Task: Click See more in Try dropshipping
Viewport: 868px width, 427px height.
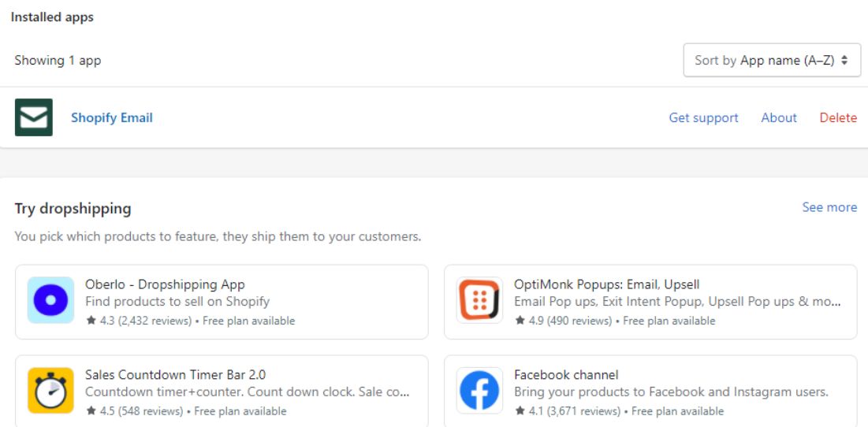Action: click(830, 207)
